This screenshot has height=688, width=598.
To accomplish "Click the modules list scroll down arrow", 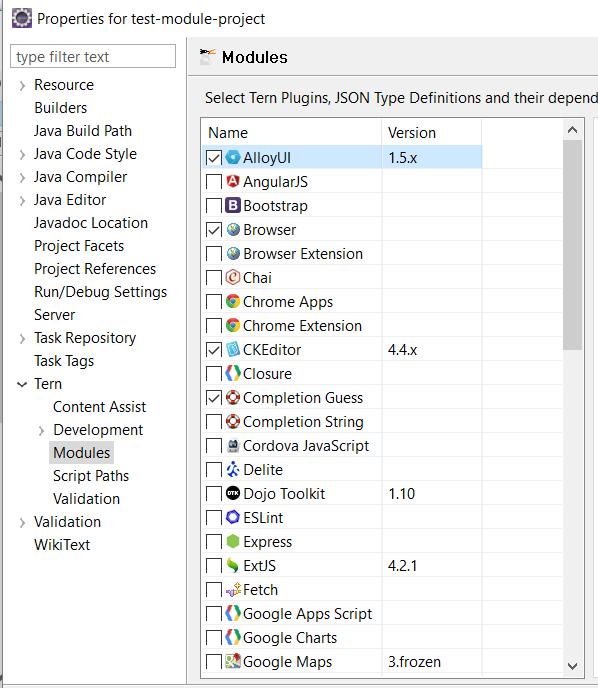I will tap(572, 666).
